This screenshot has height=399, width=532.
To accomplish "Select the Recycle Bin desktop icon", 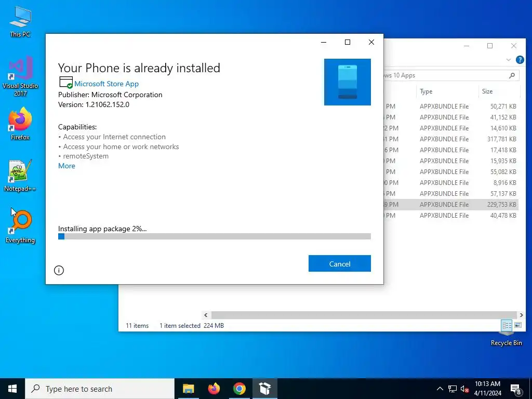I will tap(506, 339).
